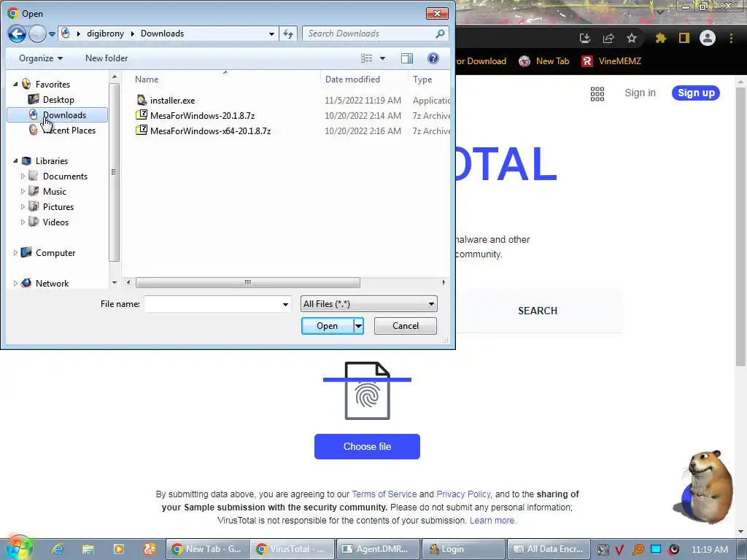Open recent locations dropdown beside nav arrows
The height and width of the screenshot is (560, 747).
pos(52,34)
